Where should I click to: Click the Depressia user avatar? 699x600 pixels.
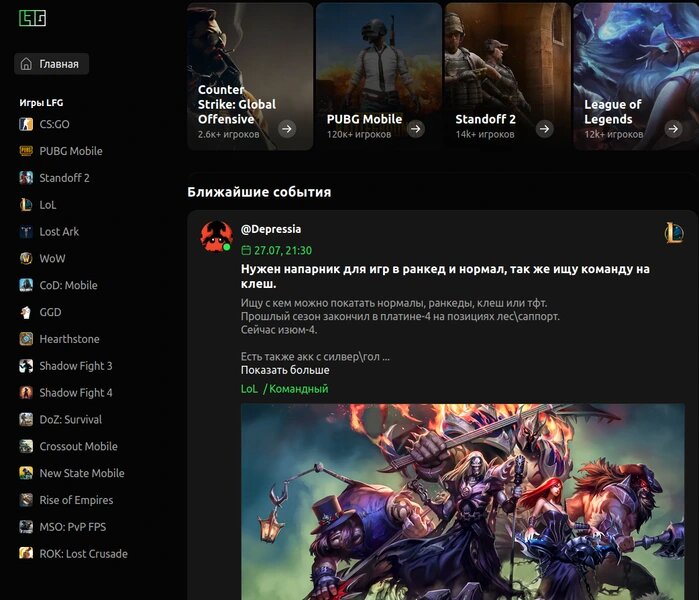216,236
